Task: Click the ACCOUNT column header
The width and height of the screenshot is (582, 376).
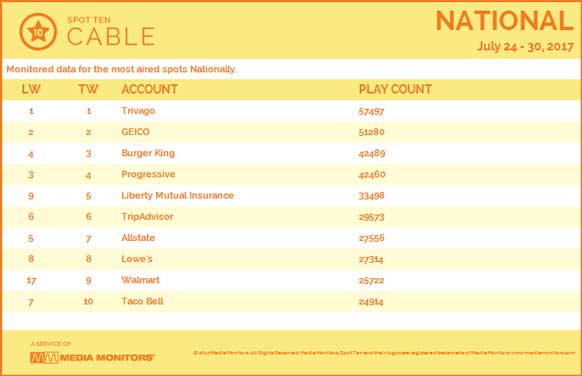Action: tap(150, 89)
